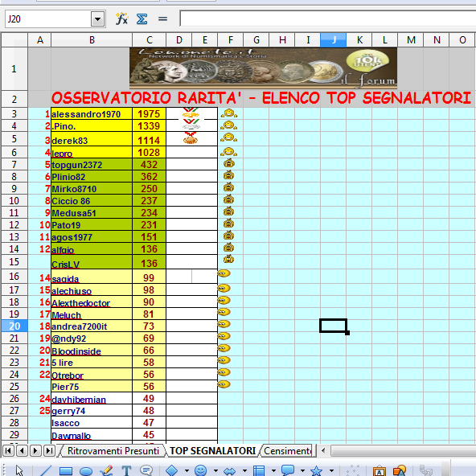Image resolution: width=476 pixels, height=476 pixels.
Task: Select column J header
Action: coord(334,39)
